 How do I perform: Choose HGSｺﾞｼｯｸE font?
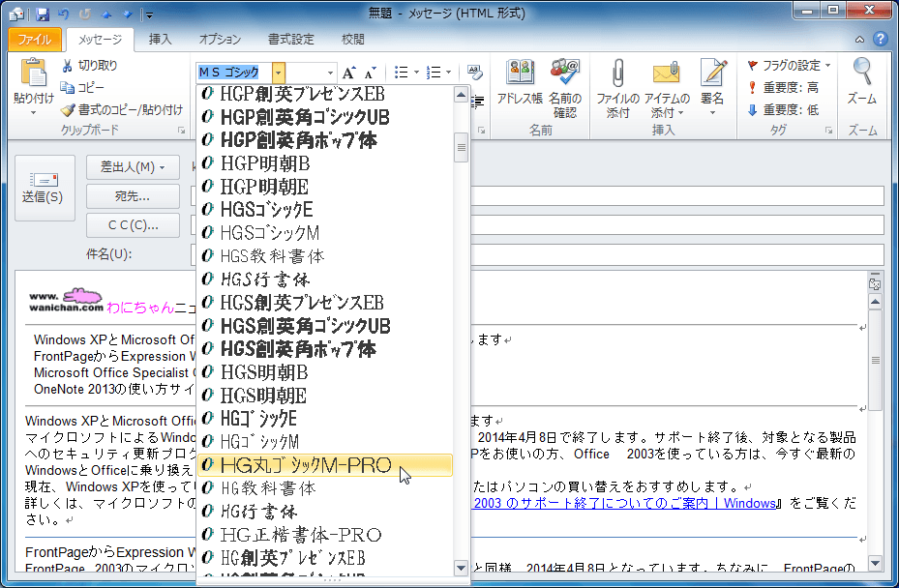click(325, 210)
